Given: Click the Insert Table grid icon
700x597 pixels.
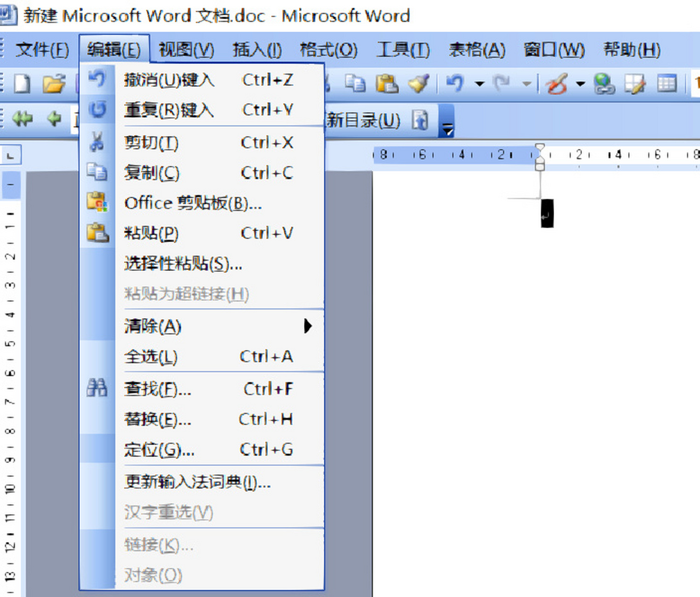Looking at the screenshot, I should point(667,83).
